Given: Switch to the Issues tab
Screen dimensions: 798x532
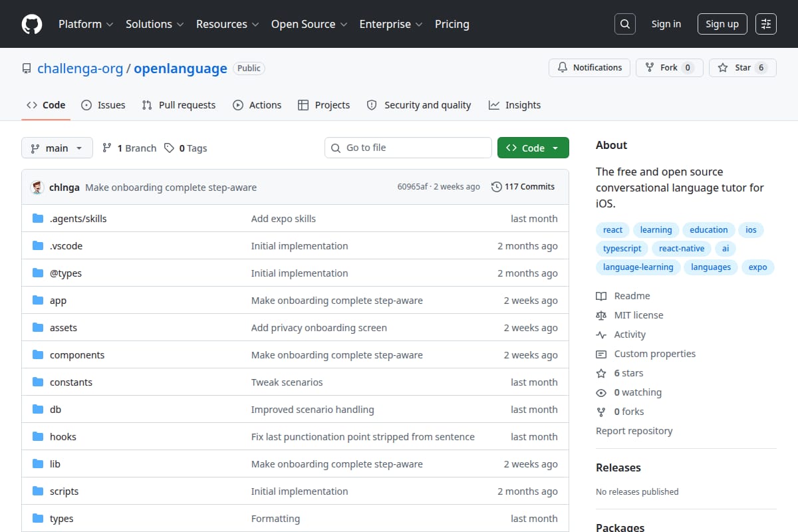Looking at the screenshot, I should coord(103,105).
